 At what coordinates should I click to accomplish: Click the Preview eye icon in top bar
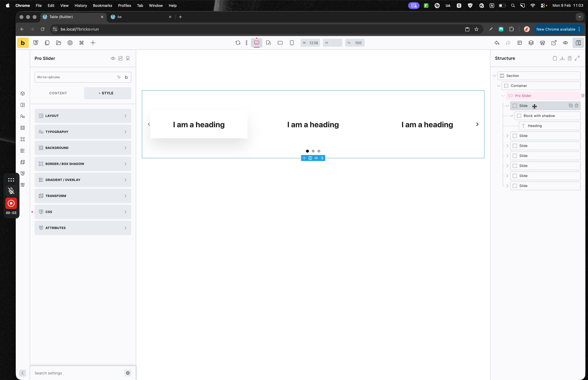565,43
